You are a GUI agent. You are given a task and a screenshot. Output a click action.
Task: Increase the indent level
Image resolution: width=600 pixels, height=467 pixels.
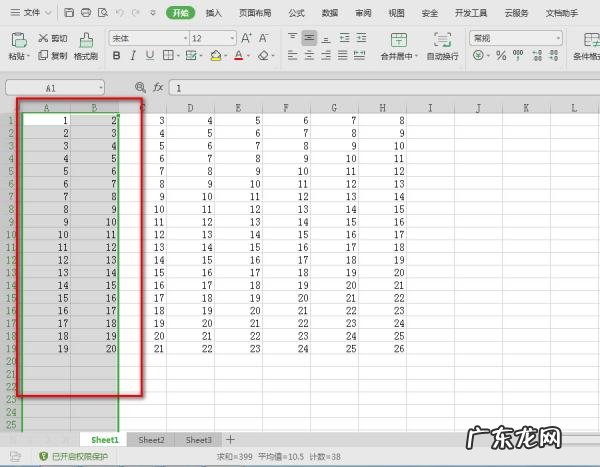point(361,38)
